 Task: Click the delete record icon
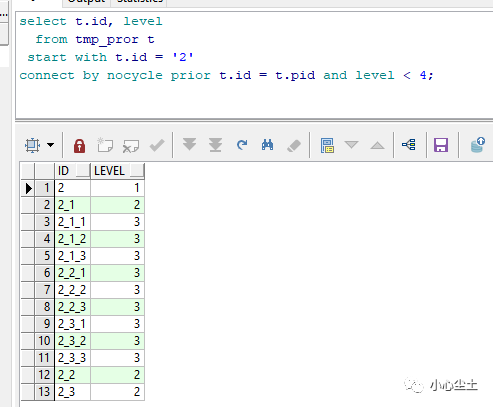click(131, 146)
